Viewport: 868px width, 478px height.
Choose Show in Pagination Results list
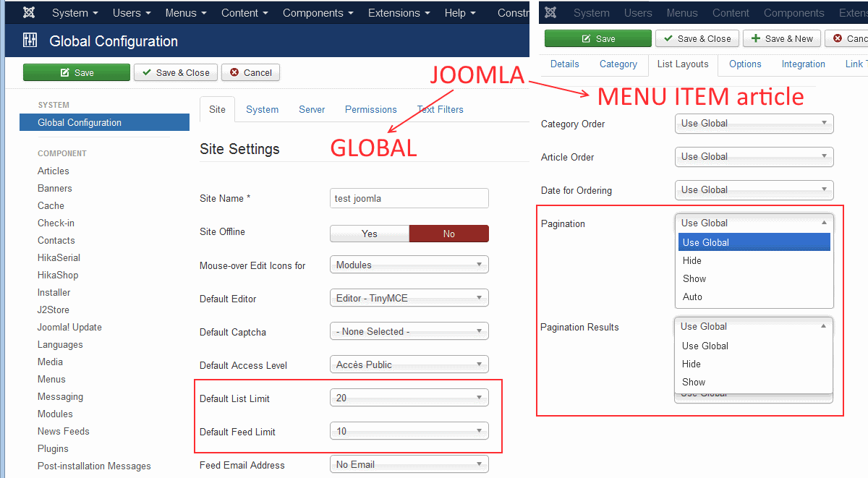(754, 382)
